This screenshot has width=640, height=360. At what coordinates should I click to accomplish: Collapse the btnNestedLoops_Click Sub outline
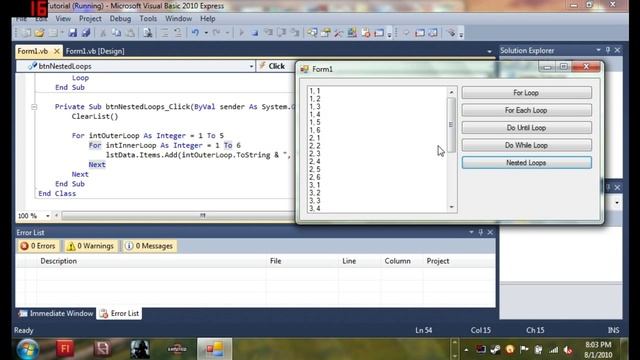point(34,107)
